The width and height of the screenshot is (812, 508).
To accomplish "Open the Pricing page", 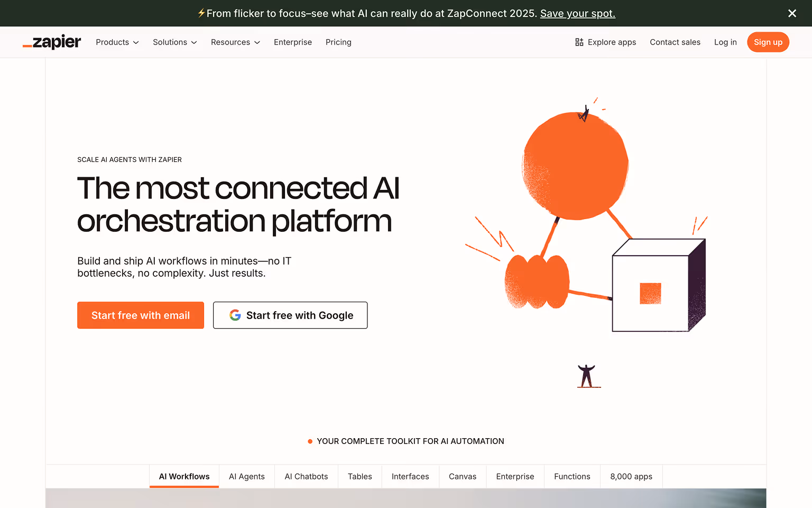I will [x=338, y=42].
